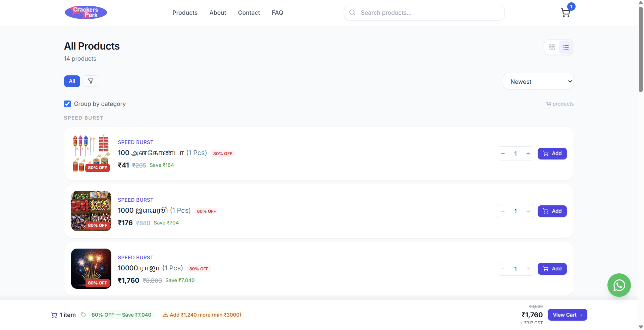Image resolution: width=644 pixels, height=330 pixels.
Task: Open fireworks thumbnail of 10000 ராஜா
Action: [91, 269]
